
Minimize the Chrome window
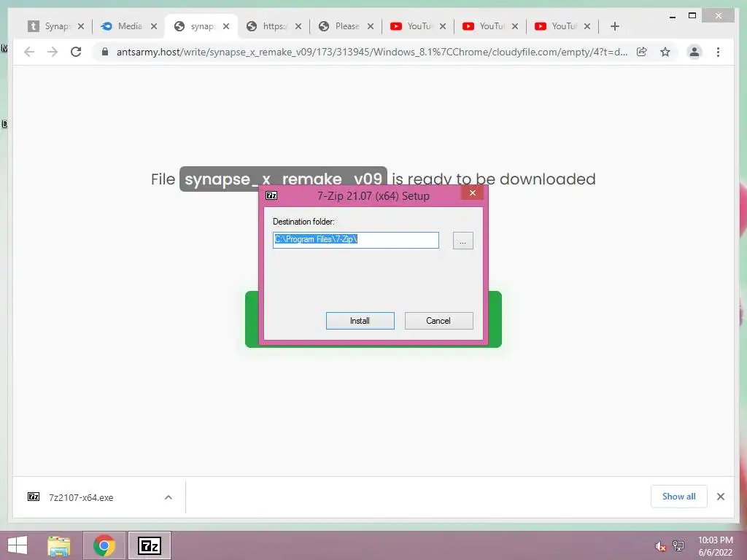672,16
